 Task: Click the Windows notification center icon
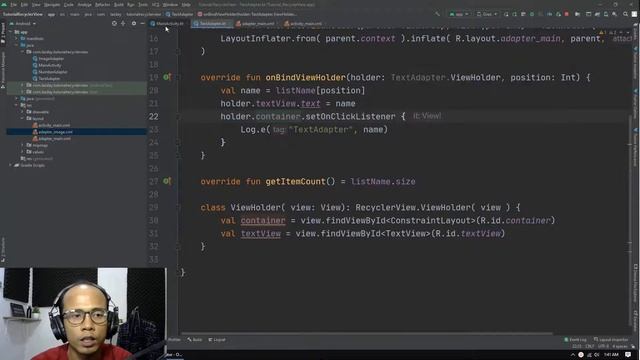point(628,355)
